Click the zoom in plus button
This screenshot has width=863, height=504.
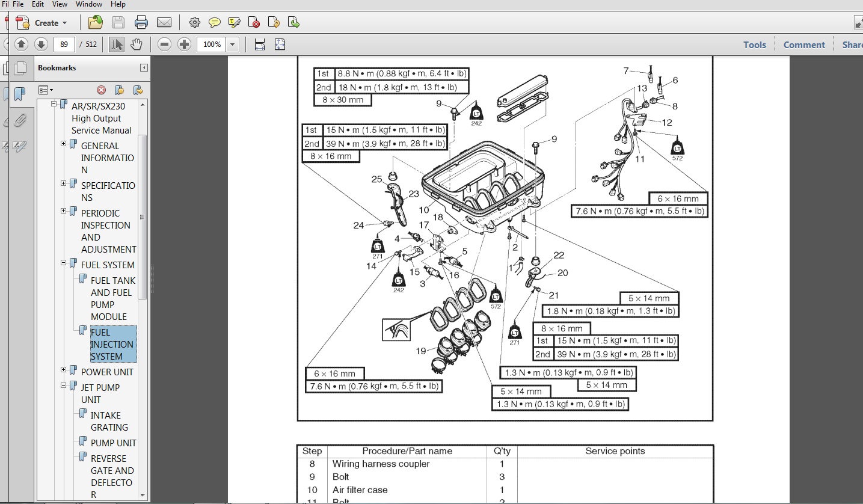pos(185,45)
